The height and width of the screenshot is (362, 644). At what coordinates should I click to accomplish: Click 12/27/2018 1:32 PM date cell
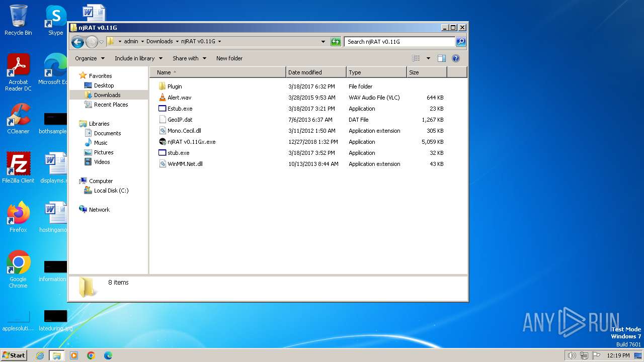tap(313, 142)
